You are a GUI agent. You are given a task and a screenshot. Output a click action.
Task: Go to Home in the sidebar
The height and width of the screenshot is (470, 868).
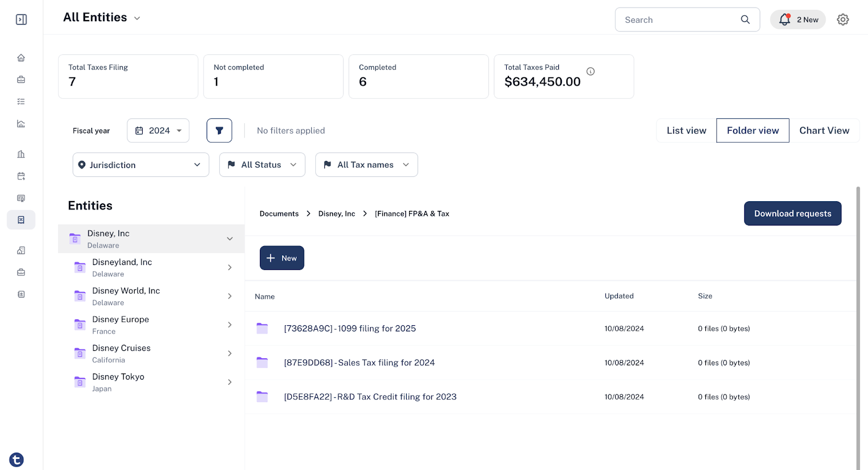[21, 58]
